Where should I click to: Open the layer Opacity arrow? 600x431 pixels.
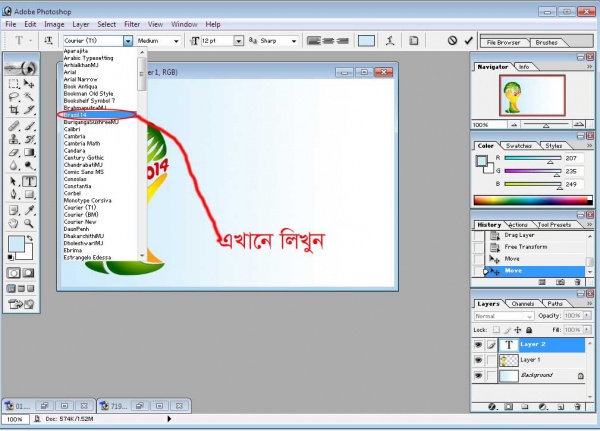point(587,316)
